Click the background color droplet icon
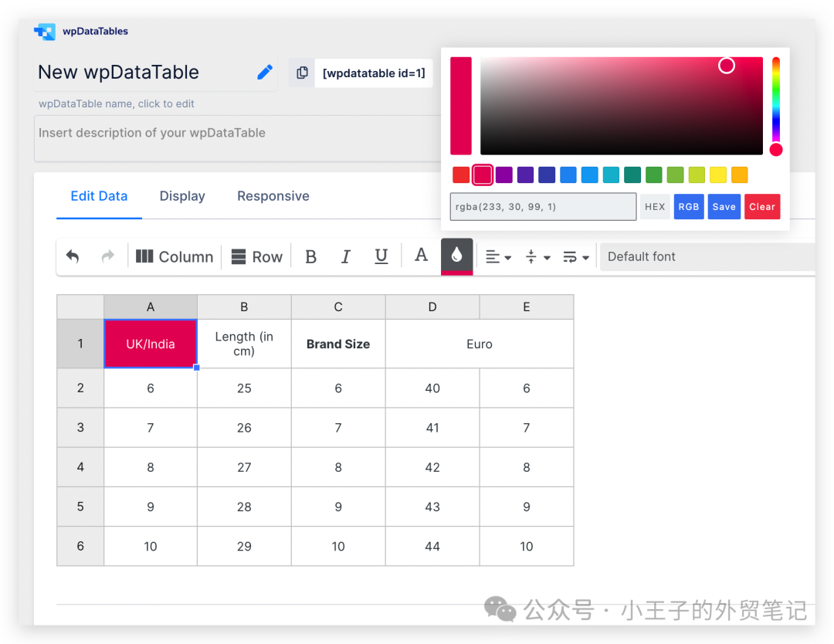This screenshot has width=834, height=644. [457, 256]
